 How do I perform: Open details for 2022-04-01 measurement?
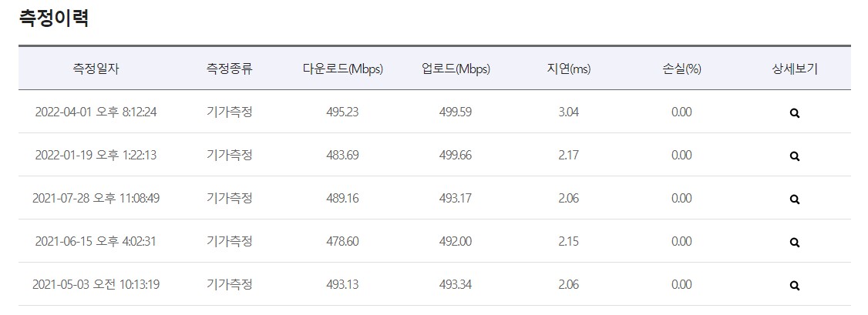click(x=795, y=113)
